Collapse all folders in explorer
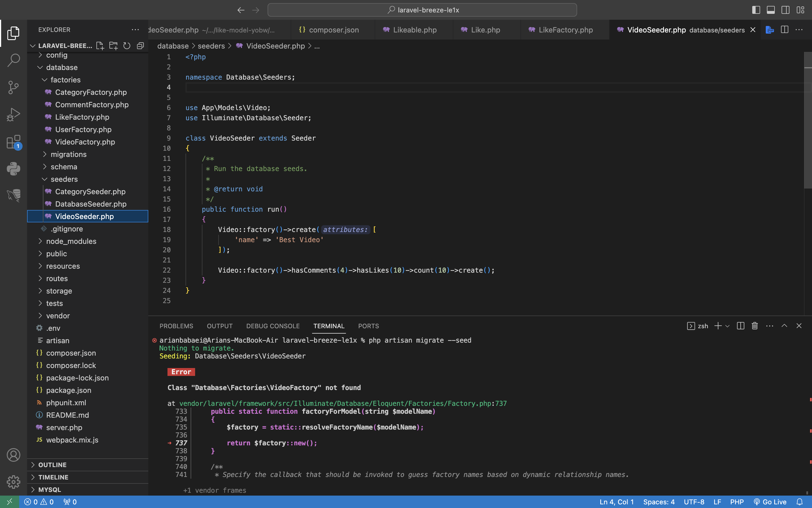This screenshot has height=508, width=812. [140, 46]
